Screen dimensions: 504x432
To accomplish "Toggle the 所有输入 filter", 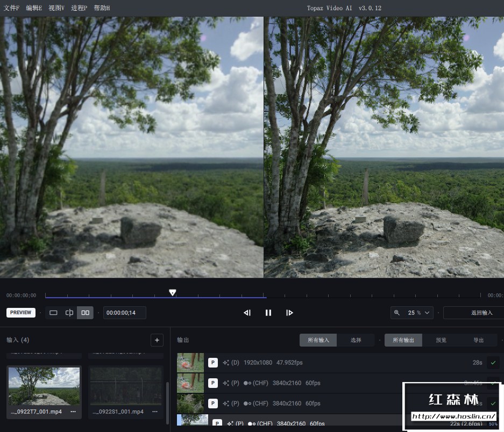I will coord(318,340).
